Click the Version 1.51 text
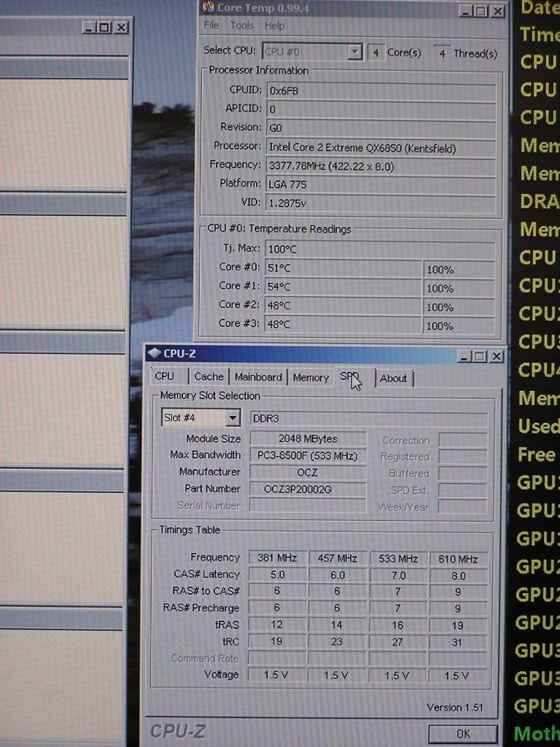Image resolution: width=560 pixels, height=747 pixels. pos(455,708)
